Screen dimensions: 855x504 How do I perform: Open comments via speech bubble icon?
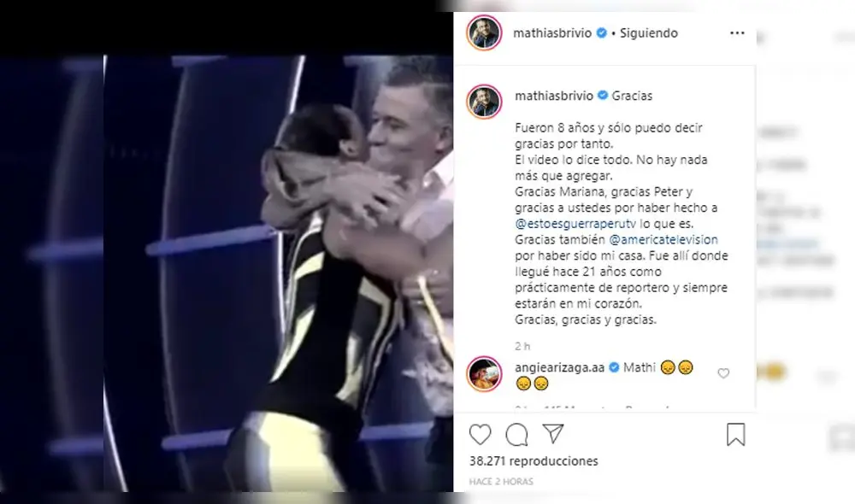516,435
